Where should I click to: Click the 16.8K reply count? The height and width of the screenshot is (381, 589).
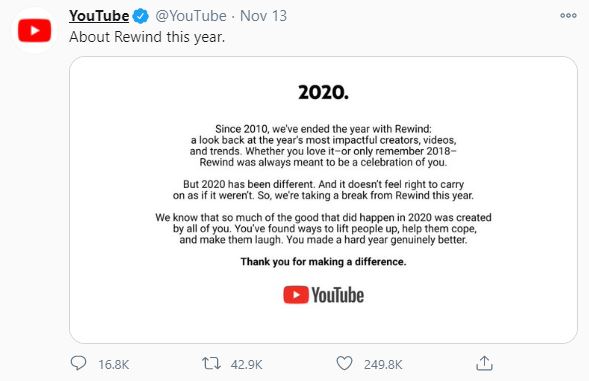113,364
